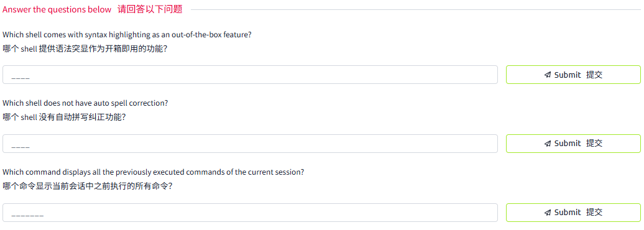Submit the syntax highlighting shell answer
Viewport: 644px width, 230px height.
point(573,75)
